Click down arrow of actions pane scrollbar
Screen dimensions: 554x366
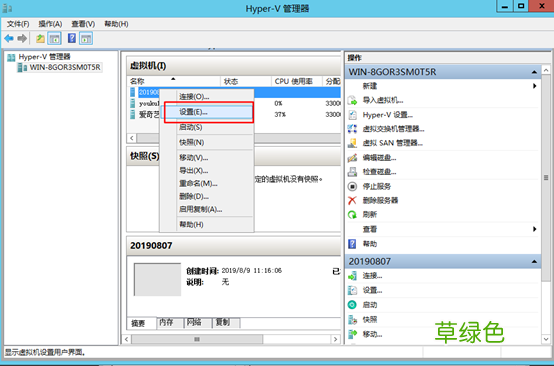pos(546,339)
